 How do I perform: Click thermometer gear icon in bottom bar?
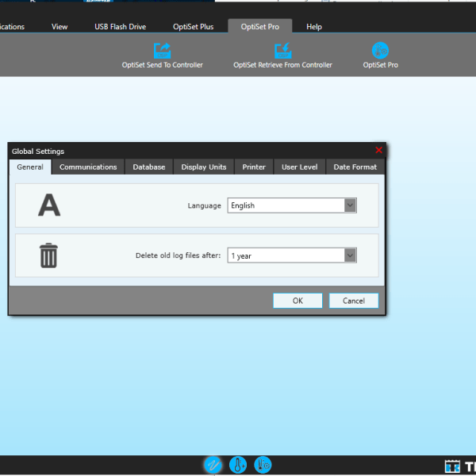click(263, 465)
